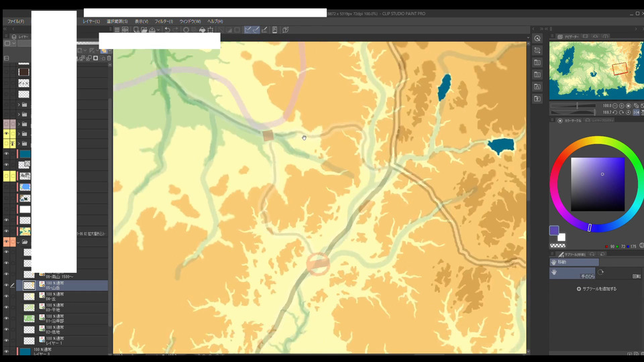Click the CLIP STUDIO launch icon

(x=125, y=30)
